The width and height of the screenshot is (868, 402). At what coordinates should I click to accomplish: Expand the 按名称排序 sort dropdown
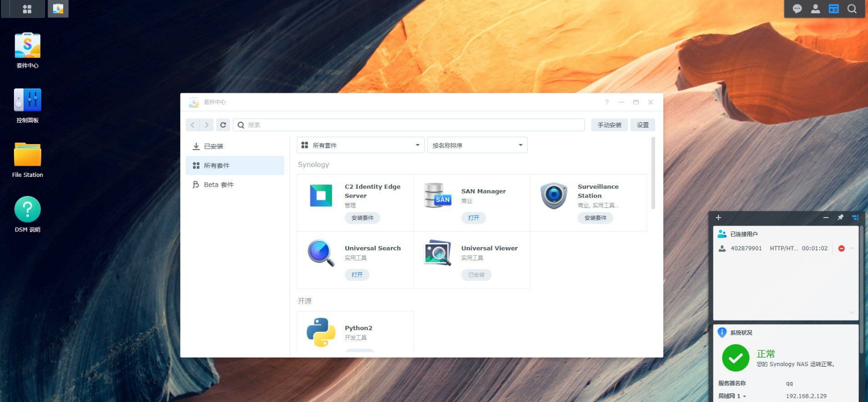(477, 145)
